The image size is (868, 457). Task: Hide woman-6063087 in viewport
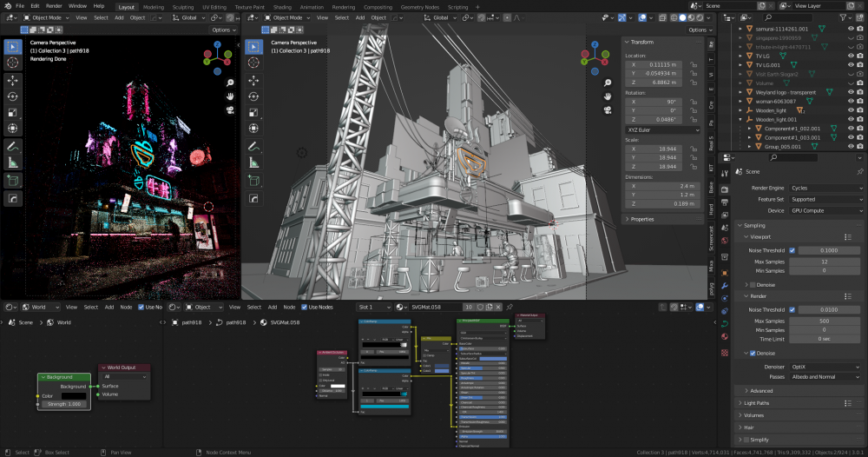(x=851, y=102)
